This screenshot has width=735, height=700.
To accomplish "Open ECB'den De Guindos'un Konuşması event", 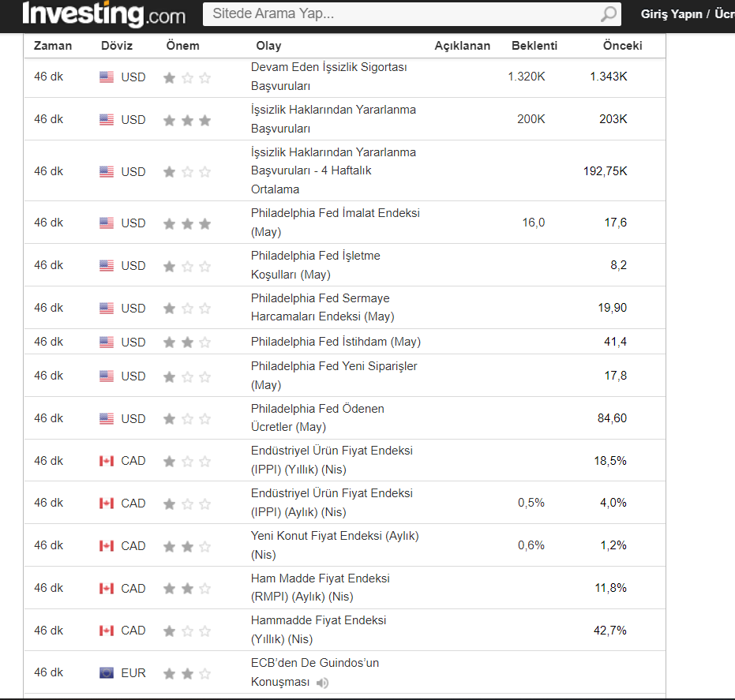I will coord(314,663).
